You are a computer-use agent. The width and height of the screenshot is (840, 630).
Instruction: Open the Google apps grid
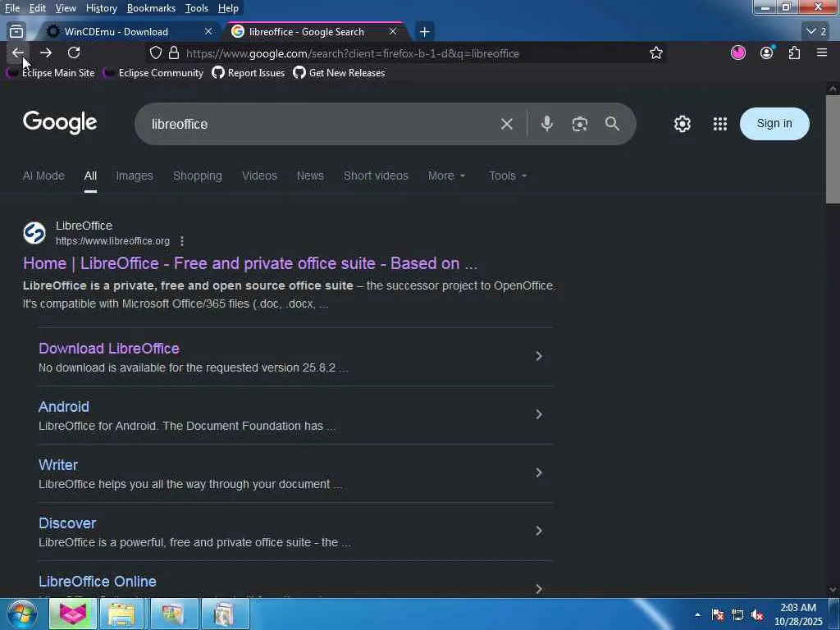coord(720,124)
